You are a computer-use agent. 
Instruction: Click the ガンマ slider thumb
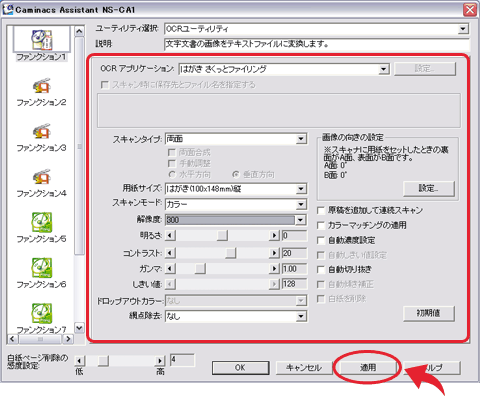click(x=200, y=269)
